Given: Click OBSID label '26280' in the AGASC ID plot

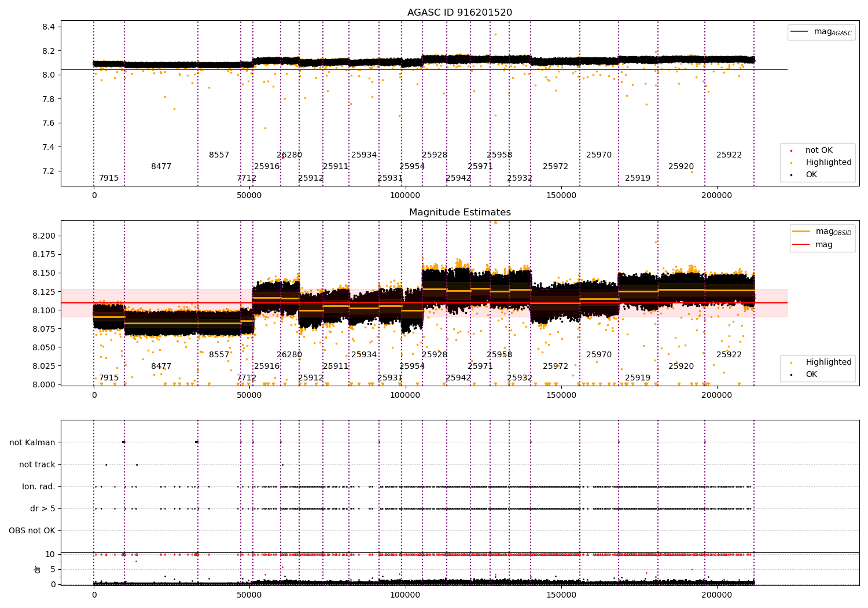Looking at the screenshot, I should point(289,155).
